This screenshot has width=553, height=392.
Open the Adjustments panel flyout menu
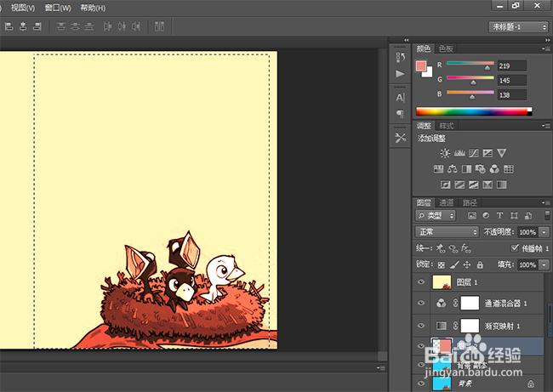(545, 126)
